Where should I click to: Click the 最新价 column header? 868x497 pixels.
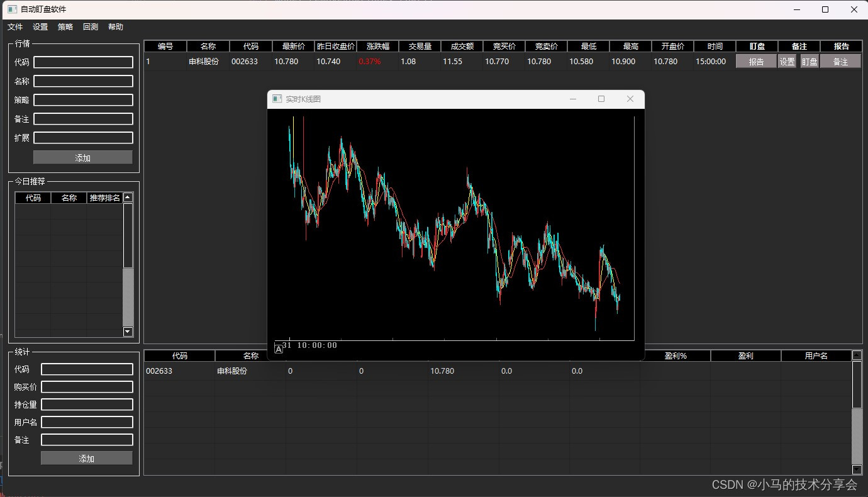pyautogui.click(x=294, y=46)
